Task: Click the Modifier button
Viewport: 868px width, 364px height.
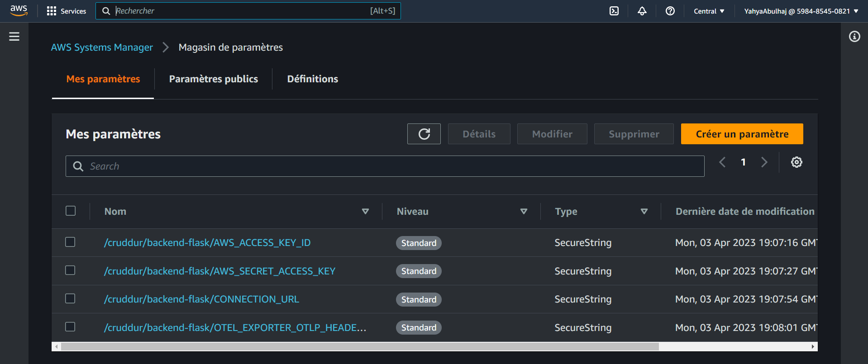Action: [552, 134]
